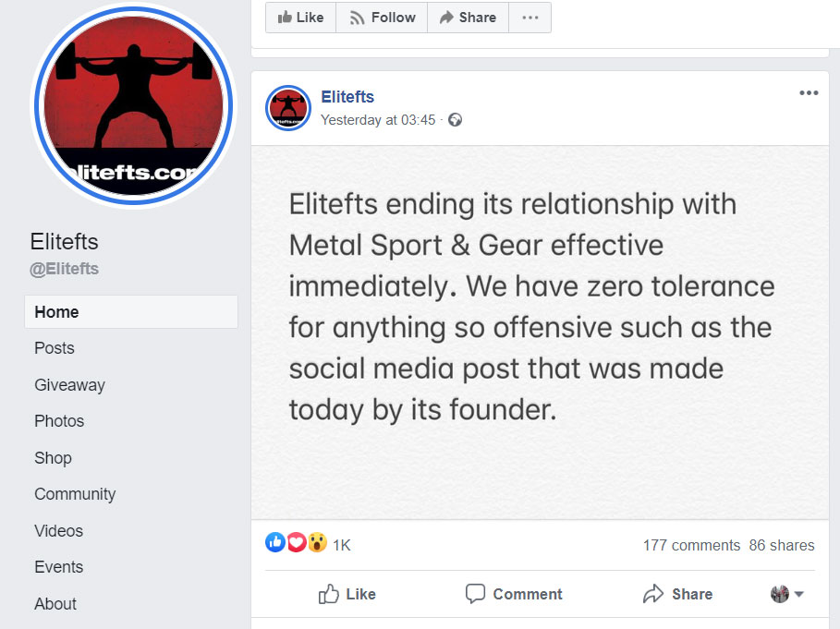
Task: Toggle following the Elitefts page
Action: pyautogui.click(x=381, y=17)
